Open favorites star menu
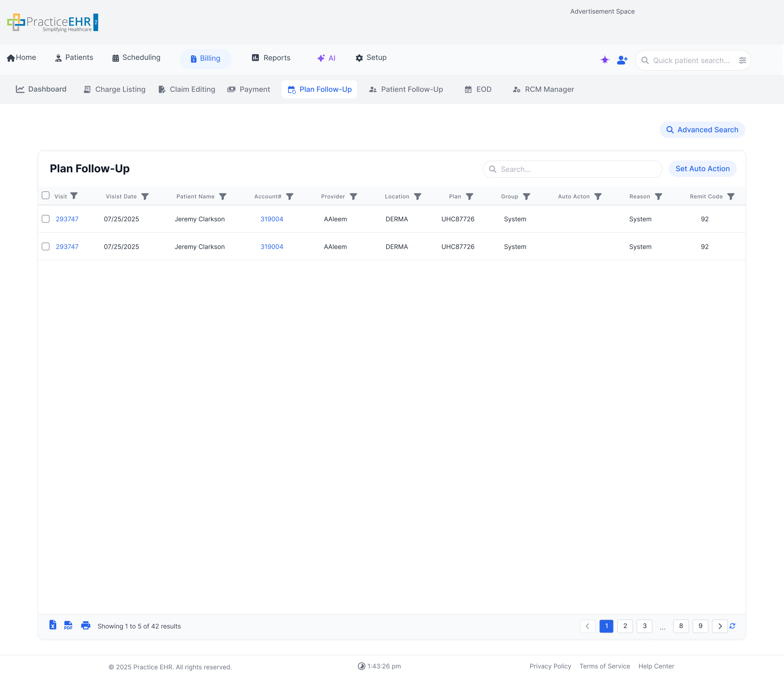 (x=604, y=60)
